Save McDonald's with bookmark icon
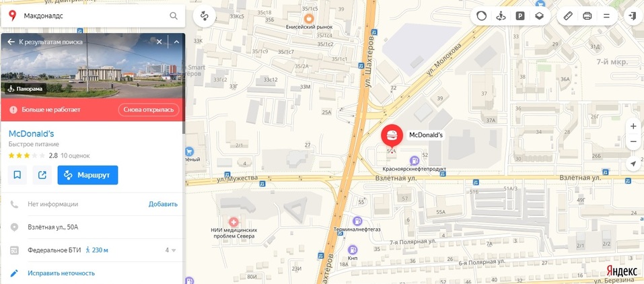The height and width of the screenshot is (284, 644). [x=17, y=175]
